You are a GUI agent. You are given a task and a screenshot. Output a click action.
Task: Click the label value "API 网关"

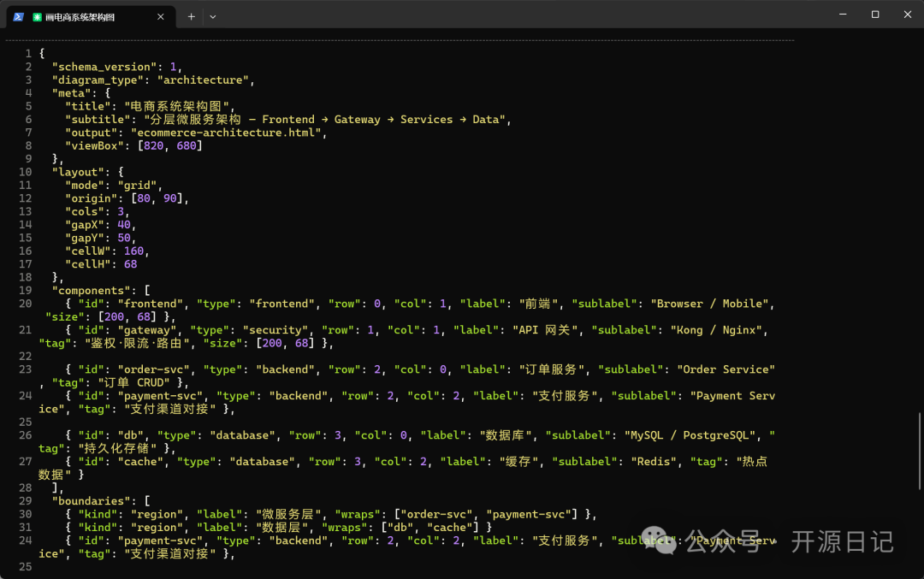(544, 330)
